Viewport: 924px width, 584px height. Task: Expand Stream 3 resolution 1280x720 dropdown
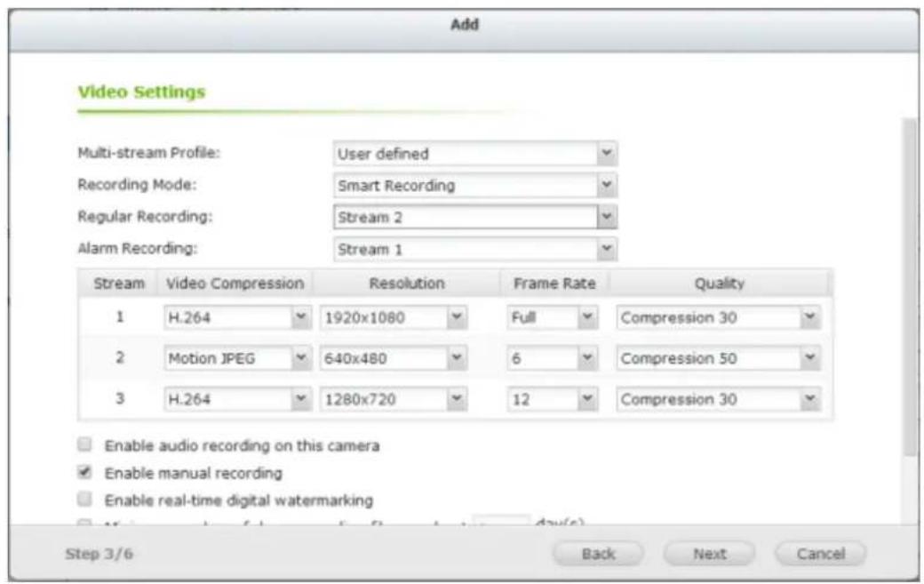click(x=394, y=399)
